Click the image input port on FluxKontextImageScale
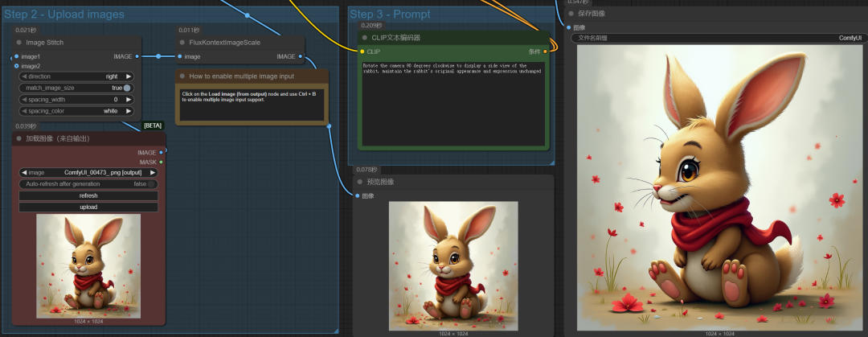 click(x=180, y=56)
